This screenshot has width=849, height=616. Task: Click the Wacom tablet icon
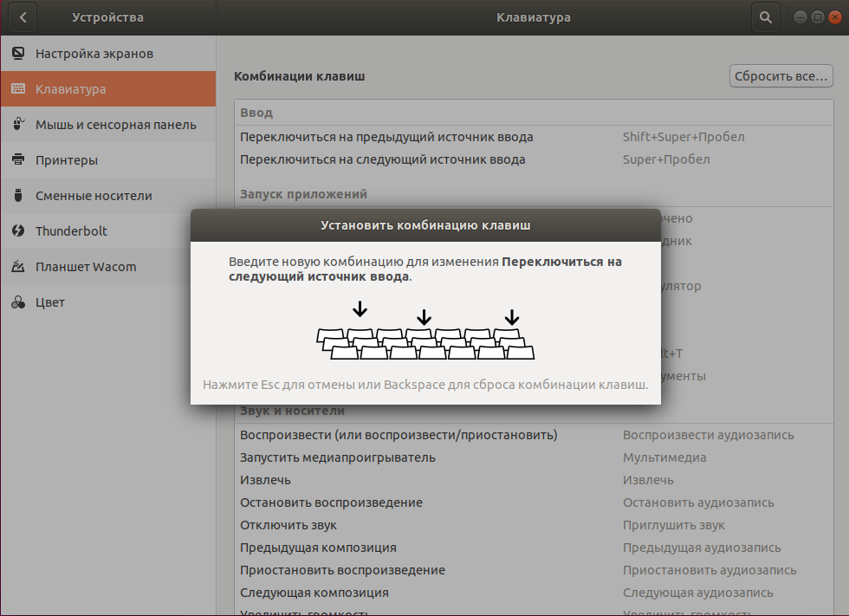(x=18, y=267)
